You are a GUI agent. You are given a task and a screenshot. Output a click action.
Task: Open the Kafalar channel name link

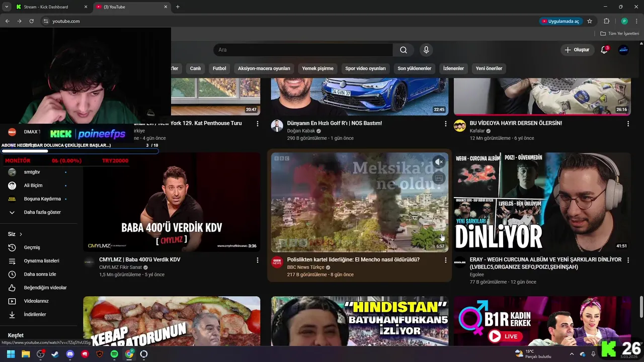click(x=477, y=131)
